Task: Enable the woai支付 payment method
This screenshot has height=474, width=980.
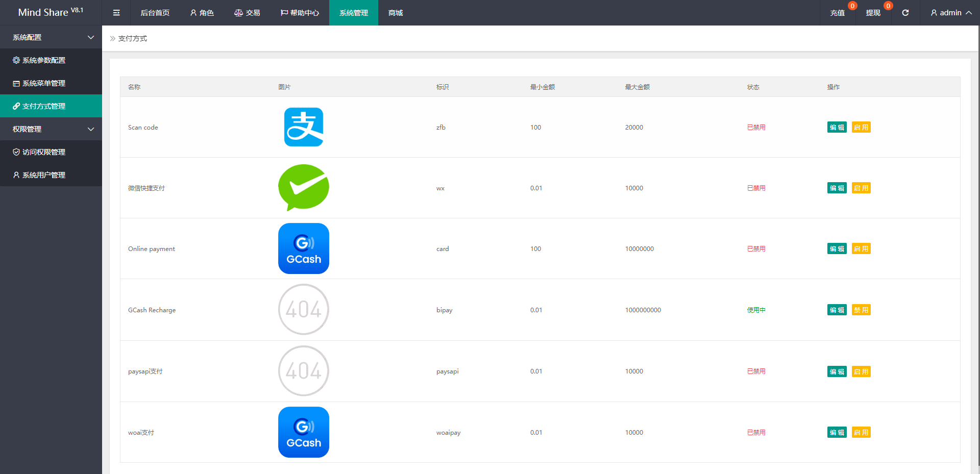Action: coord(861,433)
